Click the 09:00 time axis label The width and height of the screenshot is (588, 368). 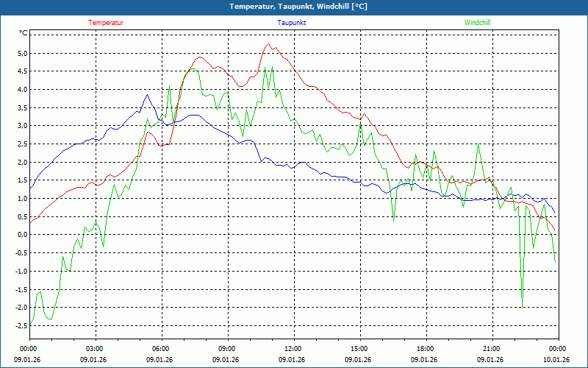click(226, 349)
